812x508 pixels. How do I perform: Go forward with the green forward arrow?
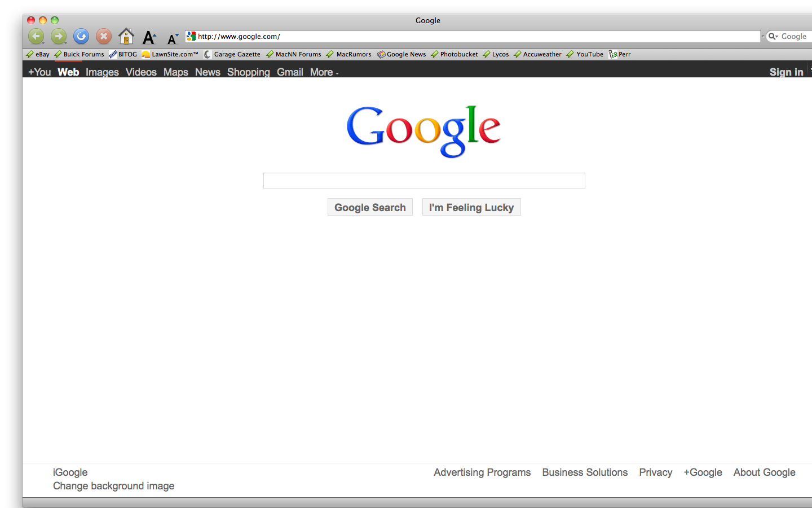tap(59, 37)
